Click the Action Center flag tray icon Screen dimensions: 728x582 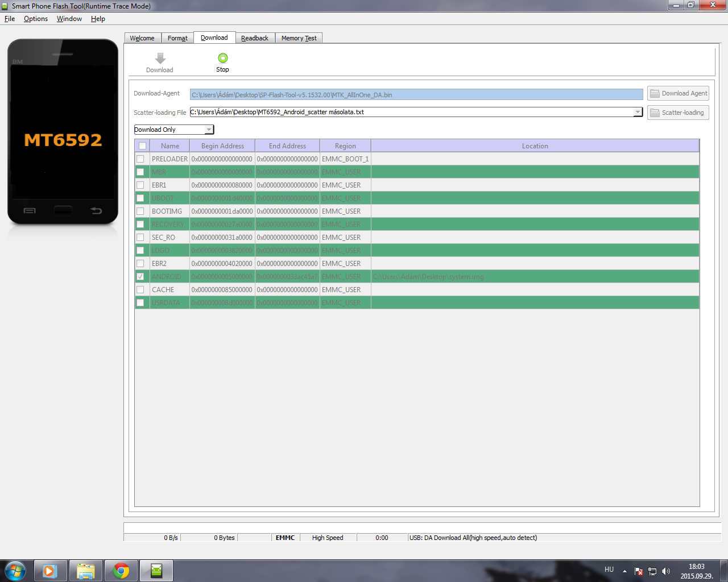pos(639,571)
